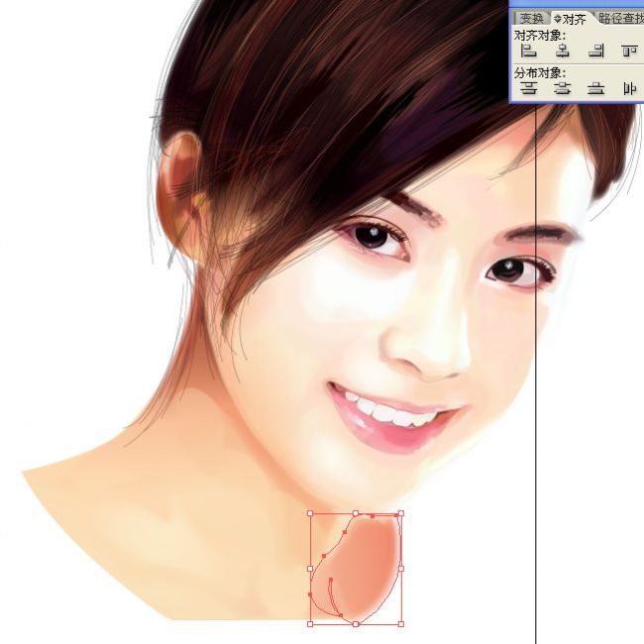The image size is (644, 644).
Task: Click the vertical distribute center icon
Action: coord(563,88)
